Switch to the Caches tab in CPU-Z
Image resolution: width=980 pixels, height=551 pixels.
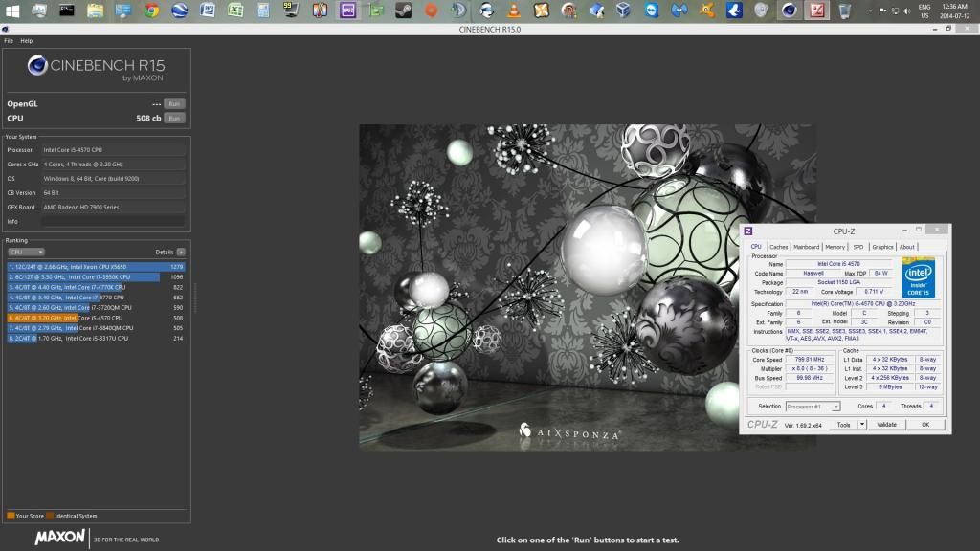pos(779,247)
